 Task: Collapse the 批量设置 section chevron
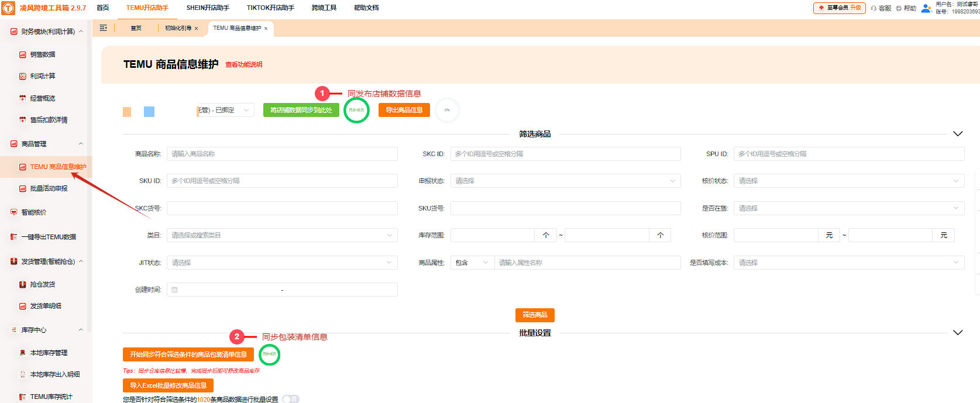tap(958, 333)
